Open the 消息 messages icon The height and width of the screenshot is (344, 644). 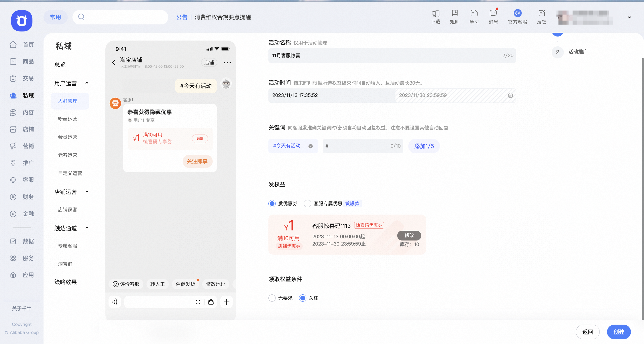[493, 13]
